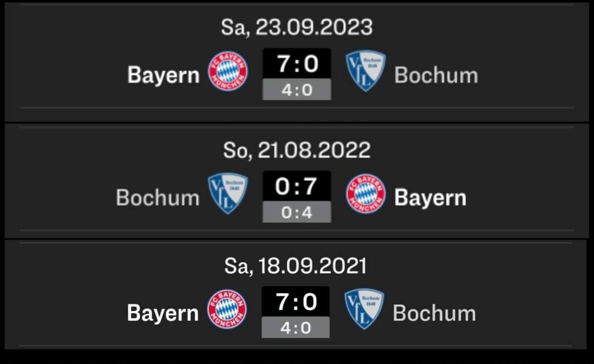Click the Bayern team name in the 2023 match

coord(163,75)
